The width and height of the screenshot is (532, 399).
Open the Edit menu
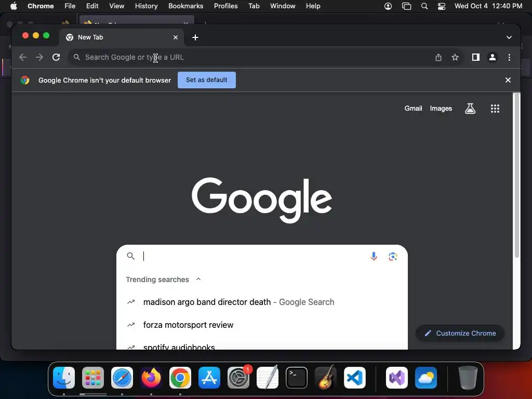pyautogui.click(x=92, y=6)
